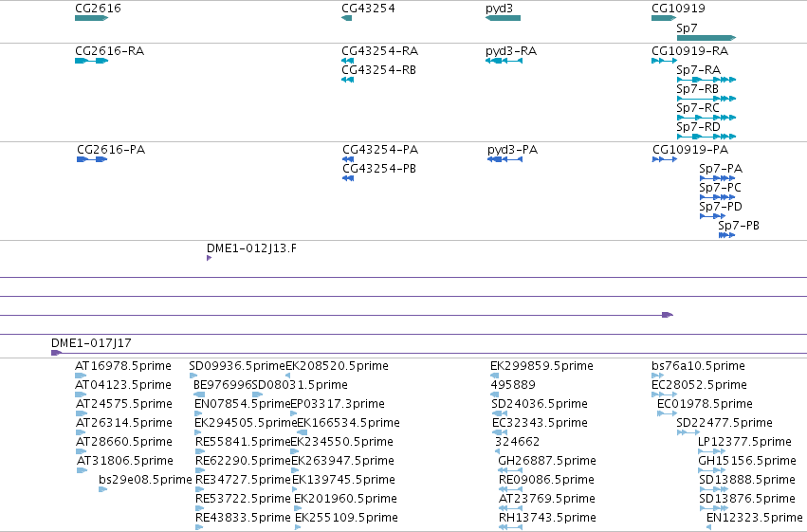Viewport: 807px width, 532px height.
Task: Select the bs29e08.5prime EST label
Action: tap(145, 480)
